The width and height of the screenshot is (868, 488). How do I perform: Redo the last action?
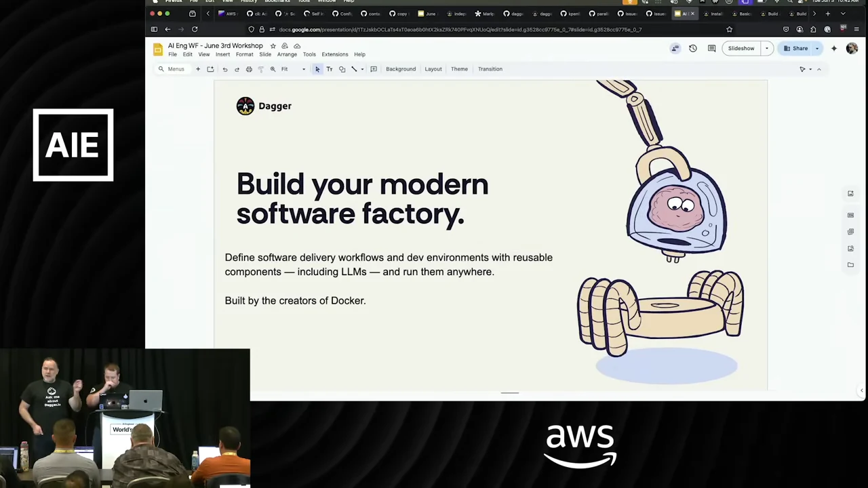point(237,69)
